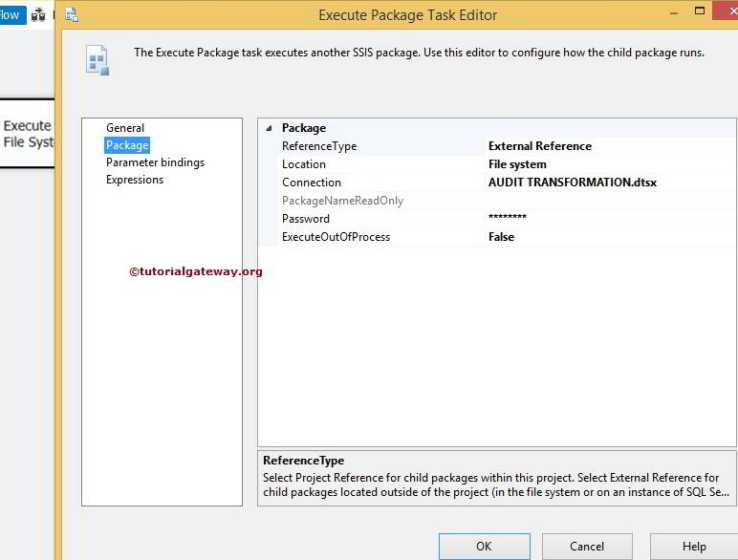
Task: Select the Execute File System task box in background
Action: (x=28, y=134)
